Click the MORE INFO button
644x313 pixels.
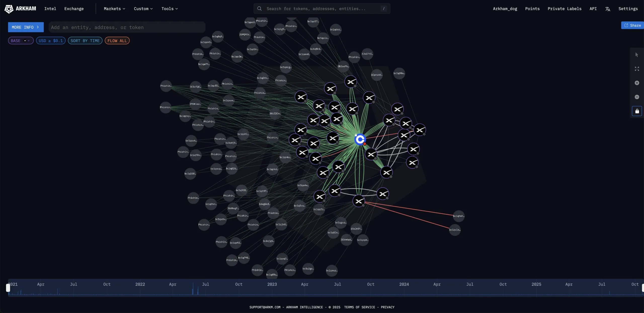click(x=26, y=27)
